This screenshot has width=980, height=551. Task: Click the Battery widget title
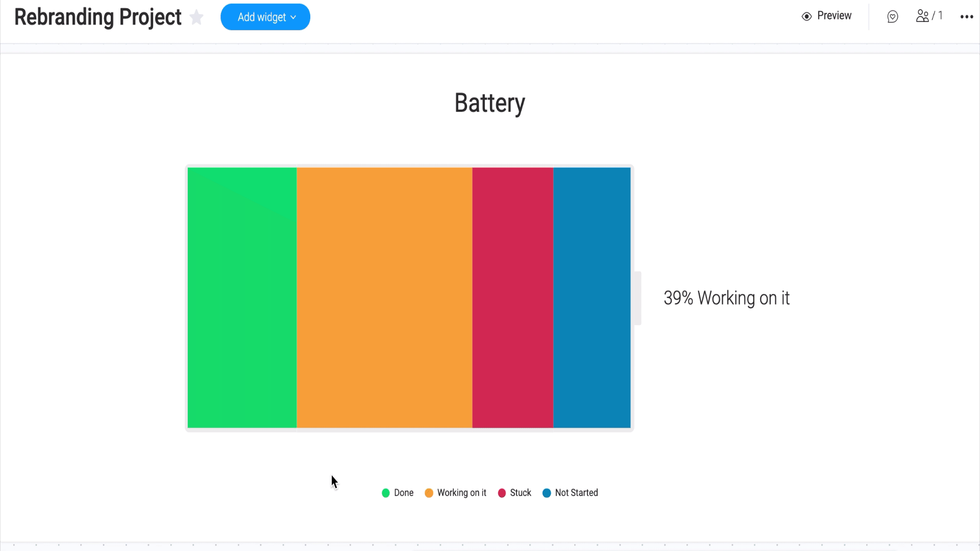pyautogui.click(x=489, y=103)
